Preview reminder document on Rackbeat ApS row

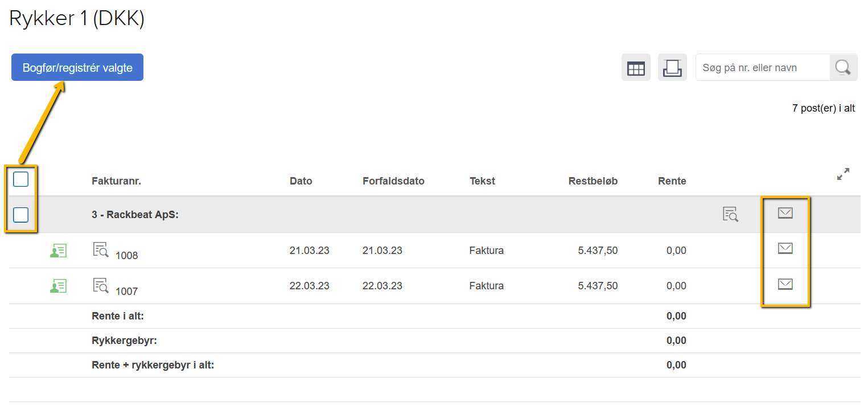(x=730, y=214)
